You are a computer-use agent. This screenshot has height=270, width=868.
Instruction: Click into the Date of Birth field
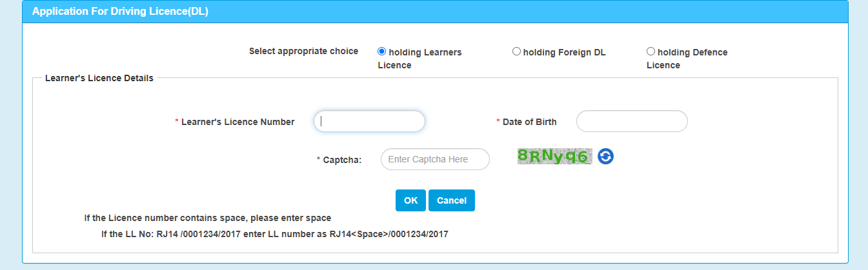632,121
